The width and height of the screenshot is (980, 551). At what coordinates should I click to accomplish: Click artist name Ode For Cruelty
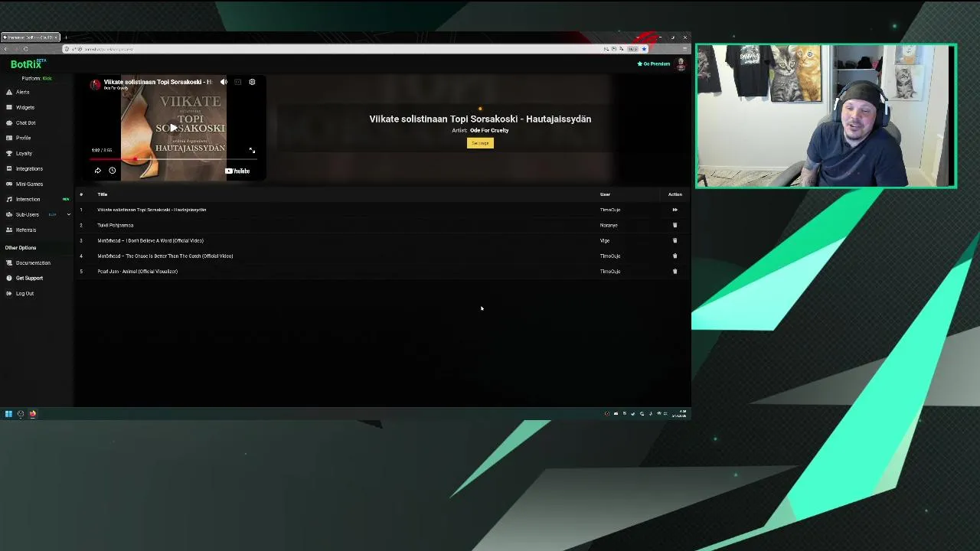coord(489,130)
